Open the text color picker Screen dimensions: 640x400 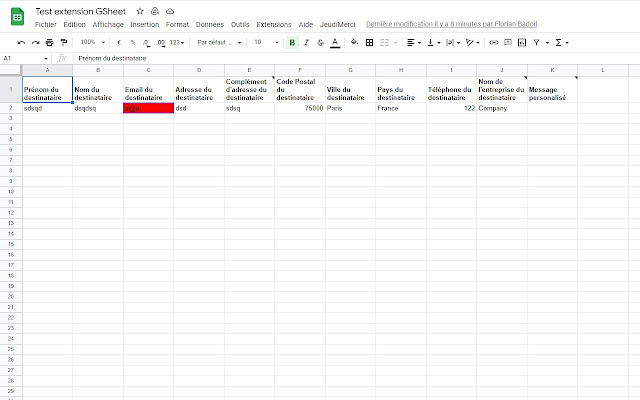(335, 42)
